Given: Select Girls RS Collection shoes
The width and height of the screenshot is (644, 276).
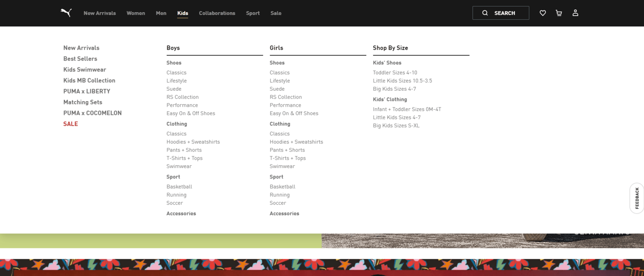Looking at the screenshot, I should pyautogui.click(x=286, y=97).
